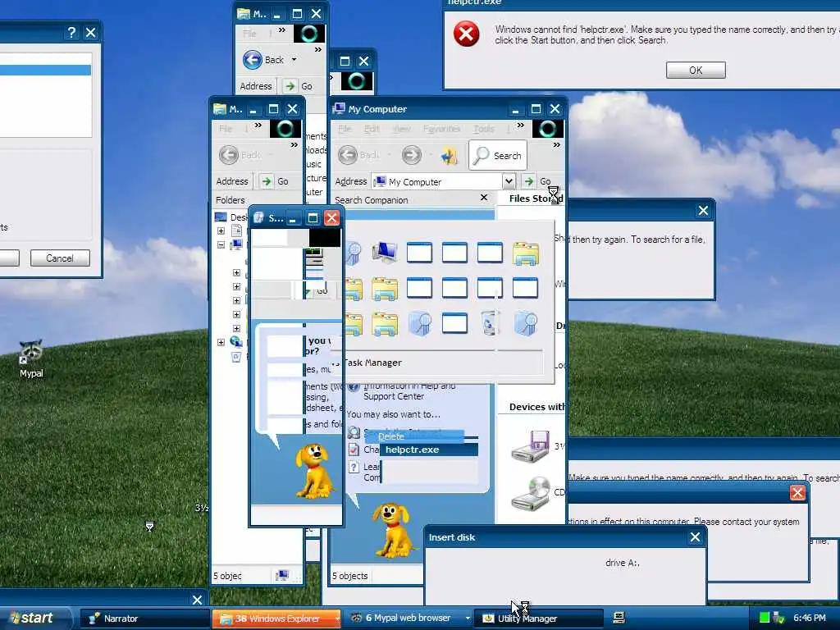Select the CD drive icon
The image size is (840, 630).
(x=530, y=492)
